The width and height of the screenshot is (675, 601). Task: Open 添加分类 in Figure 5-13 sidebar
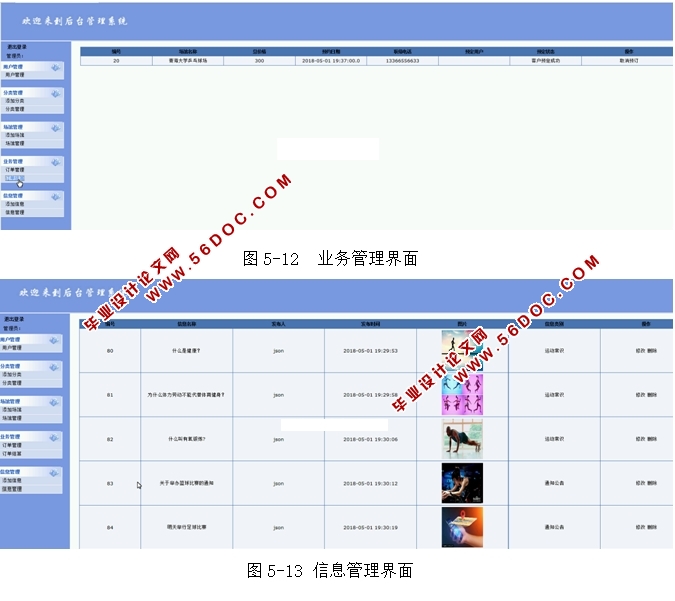12,375
